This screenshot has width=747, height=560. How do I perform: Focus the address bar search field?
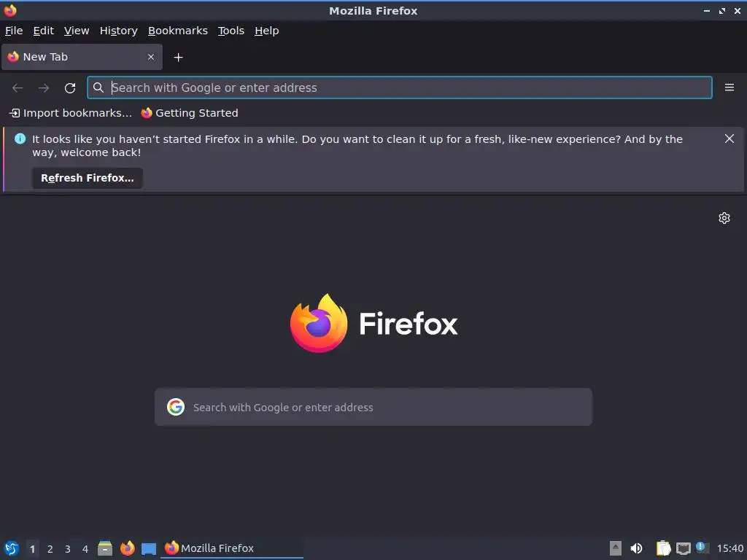[399, 87]
